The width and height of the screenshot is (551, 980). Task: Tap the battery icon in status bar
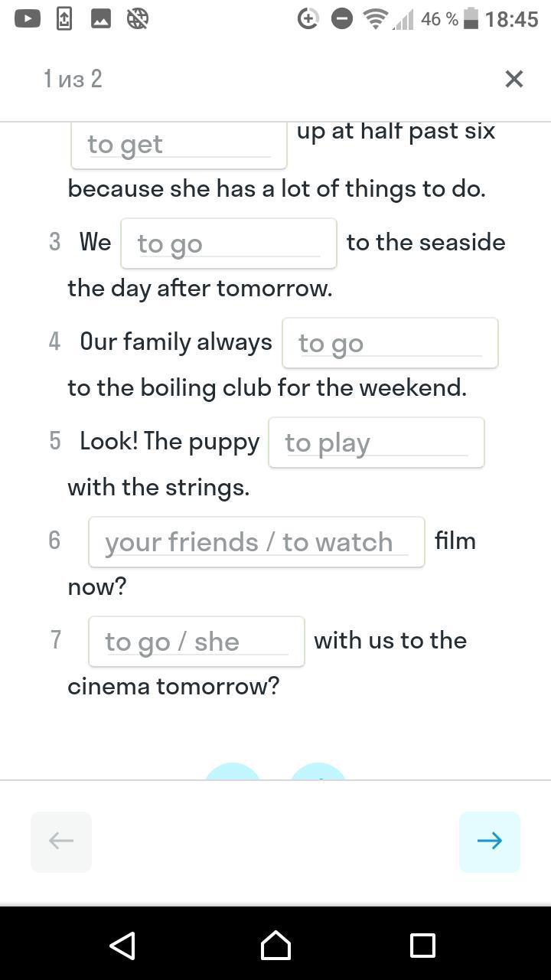[x=471, y=18]
